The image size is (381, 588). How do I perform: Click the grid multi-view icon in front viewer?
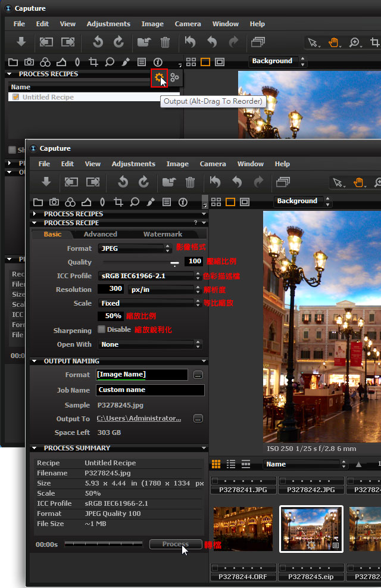[x=216, y=202]
